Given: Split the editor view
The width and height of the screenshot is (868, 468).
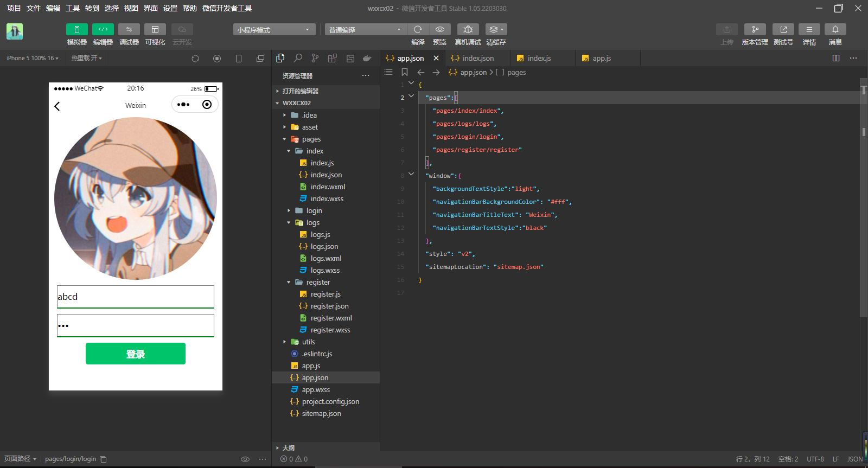Looking at the screenshot, I should click(836, 58).
